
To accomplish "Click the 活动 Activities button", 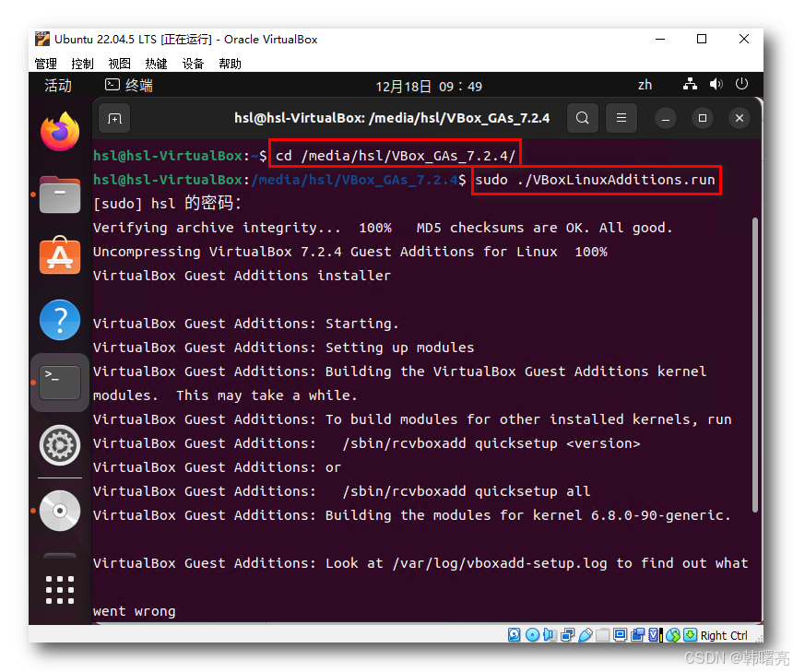I will pyautogui.click(x=58, y=86).
